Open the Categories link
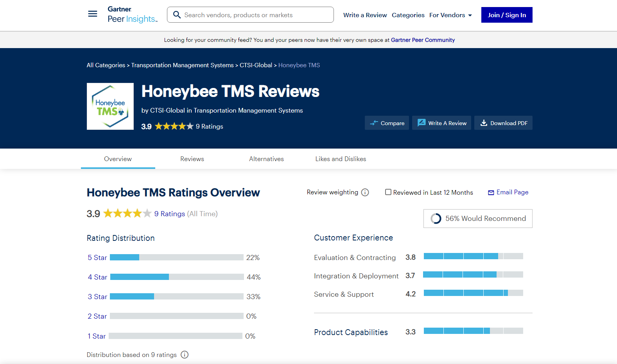The width and height of the screenshot is (617, 364). point(408,15)
